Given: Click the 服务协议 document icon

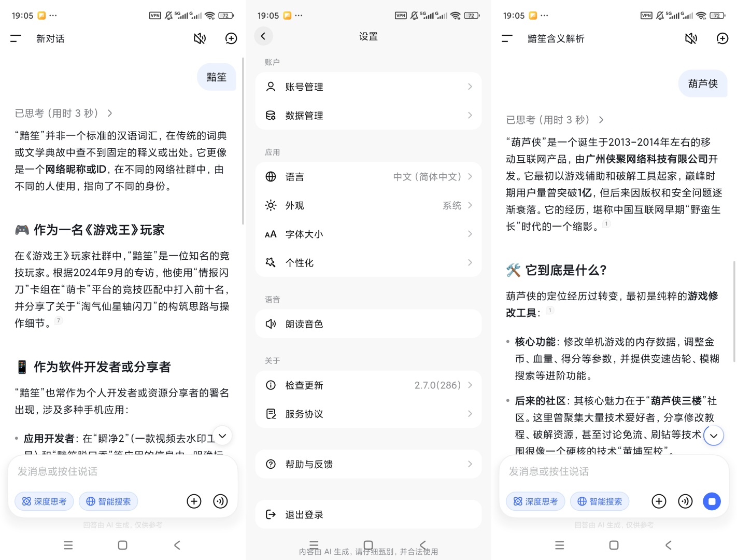Looking at the screenshot, I should point(271,414).
